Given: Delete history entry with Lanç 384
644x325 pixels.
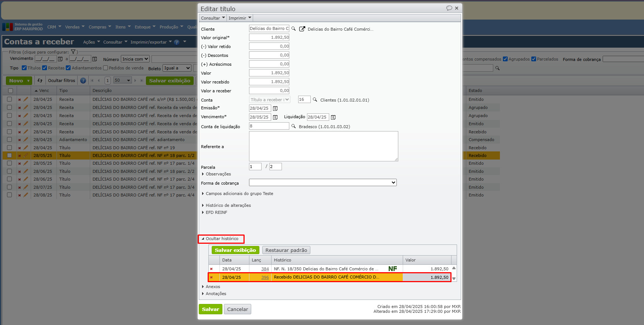Looking at the screenshot, I should pos(211,269).
